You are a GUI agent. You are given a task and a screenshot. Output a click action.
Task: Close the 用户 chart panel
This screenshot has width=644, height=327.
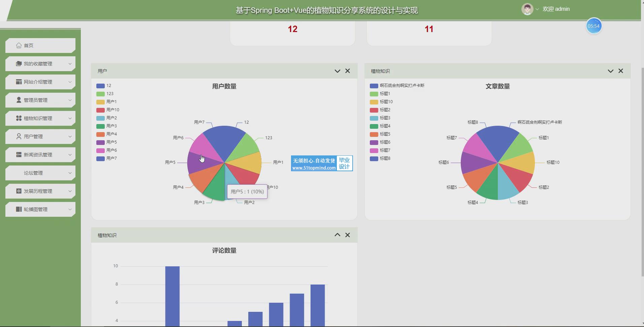click(348, 71)
